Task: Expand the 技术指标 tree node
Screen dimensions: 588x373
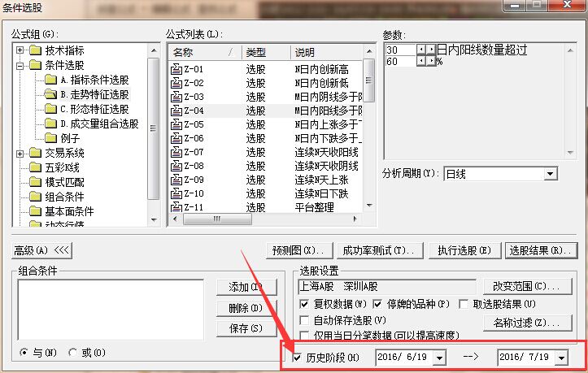Action: pyautogui.click(x=20, y=50)
